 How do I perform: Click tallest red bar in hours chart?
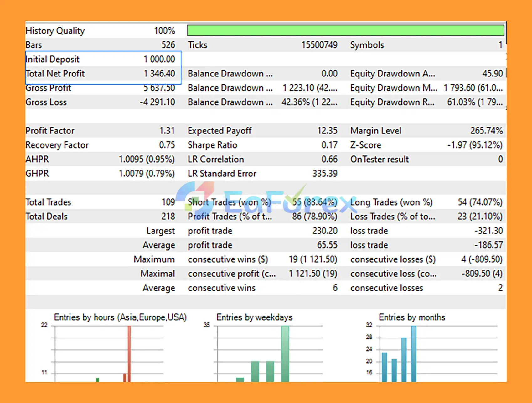pos(129,354)
